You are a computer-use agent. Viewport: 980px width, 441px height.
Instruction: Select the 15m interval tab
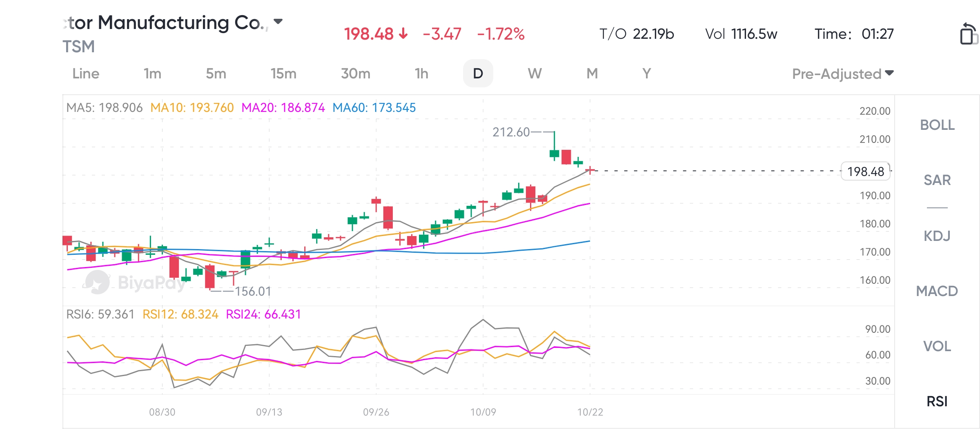pyautogui.click(x=283, y=73)
